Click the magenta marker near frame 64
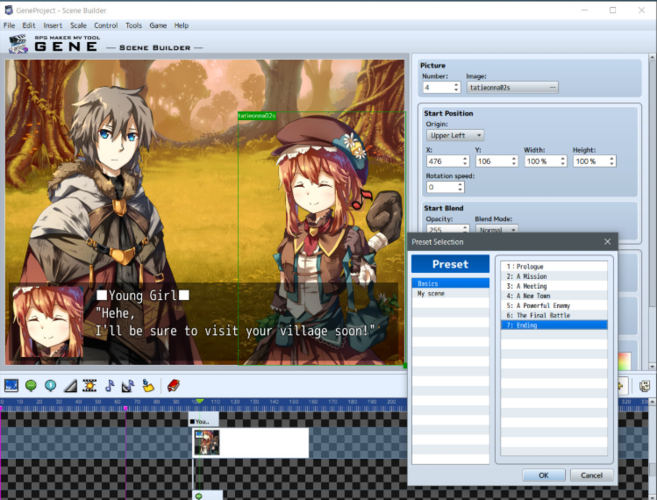The height and width of the screenshot is (500, 657). click(x=125, y=408)
